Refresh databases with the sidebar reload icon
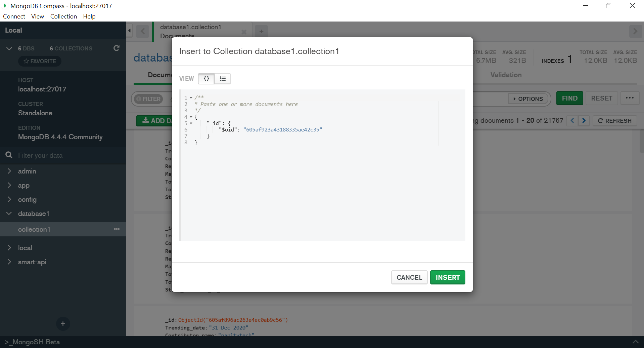The width and height of the screenshot is (644, 348). (x=117, y=48)
